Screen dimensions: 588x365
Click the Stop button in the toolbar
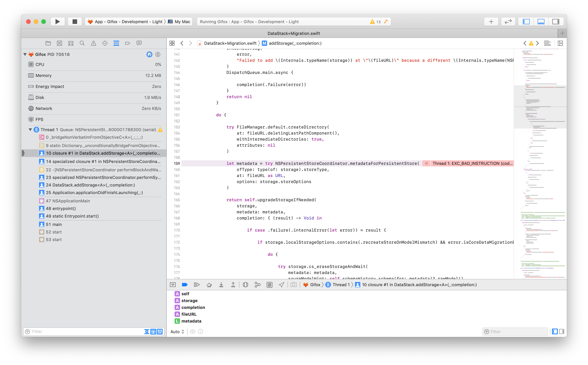[75, 21]
